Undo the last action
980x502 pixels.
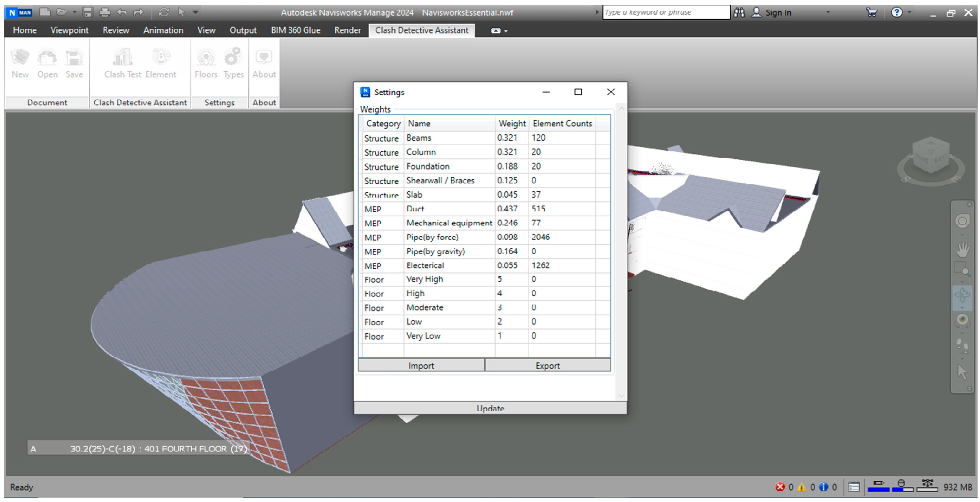tap(122, 12)
